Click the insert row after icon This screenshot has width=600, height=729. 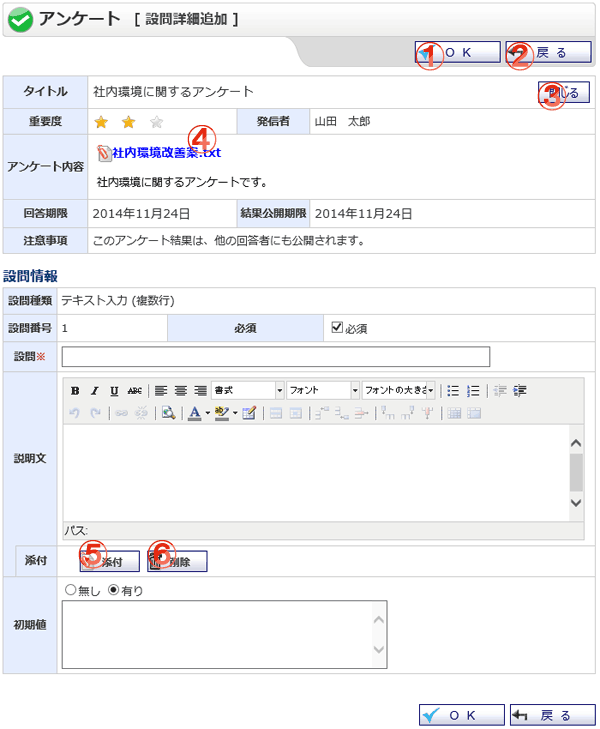pyautogui.click(x=342, y=413)
